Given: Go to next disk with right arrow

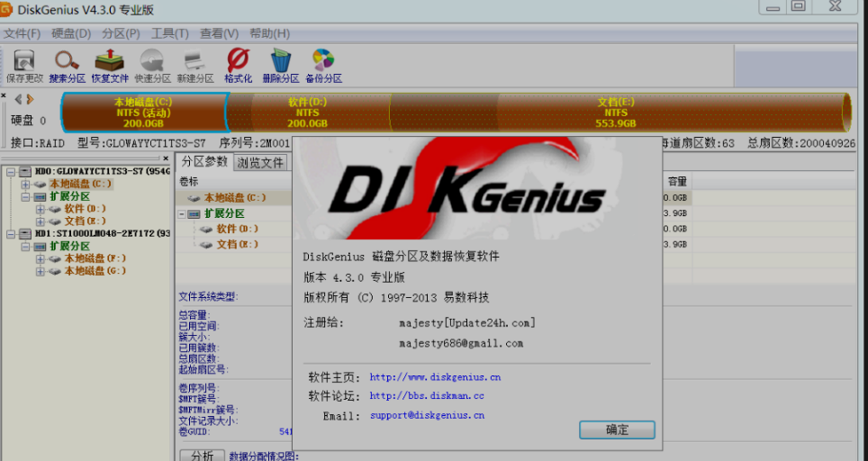Looking at the screenshot, I should coord(30,99).
